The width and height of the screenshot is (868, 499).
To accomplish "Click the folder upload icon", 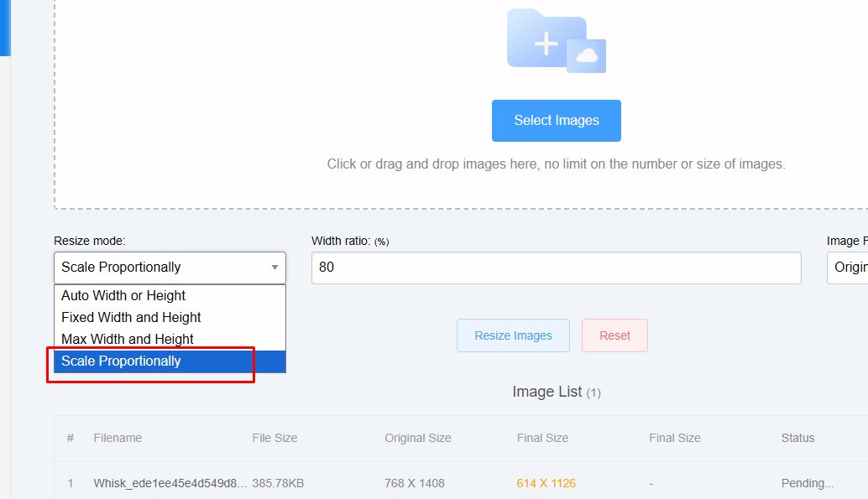I will point(557,41).
